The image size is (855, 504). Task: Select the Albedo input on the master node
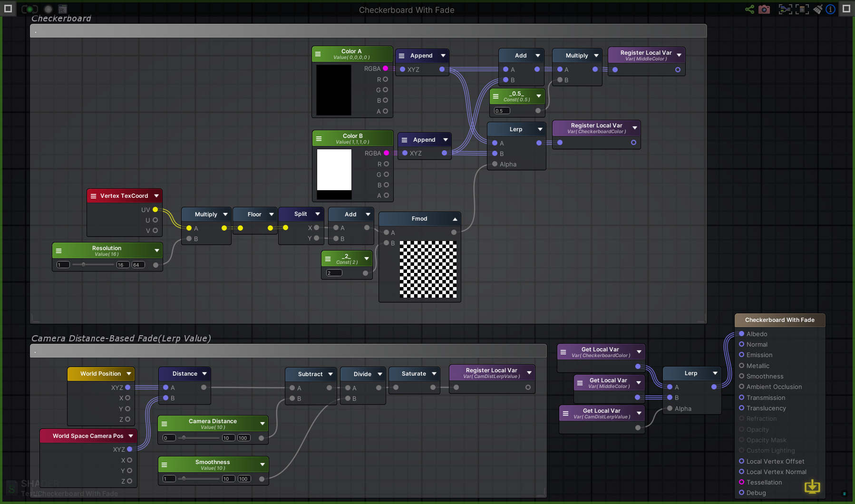(742, 334)
